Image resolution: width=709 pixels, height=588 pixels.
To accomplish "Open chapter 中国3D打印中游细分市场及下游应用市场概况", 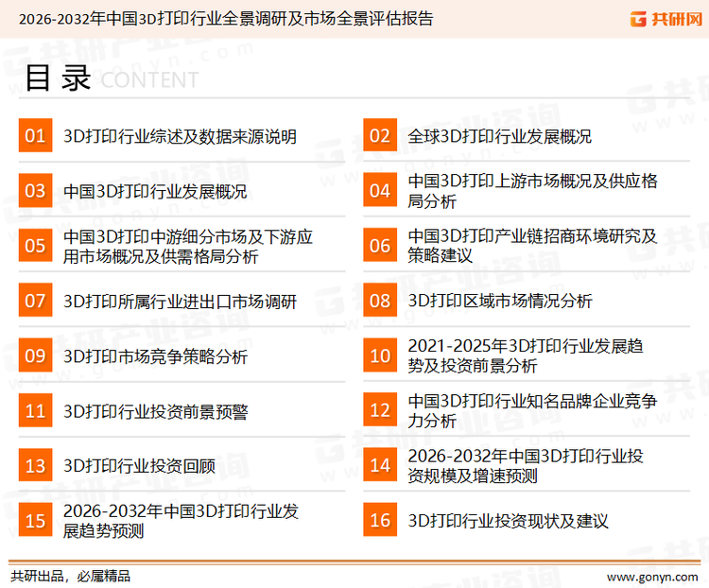I will 188,246.
